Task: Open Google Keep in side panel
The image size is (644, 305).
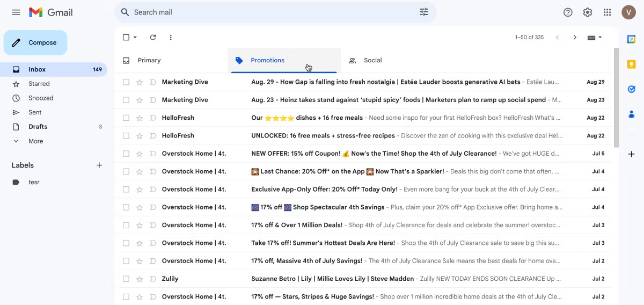Action: [x=631, y=64]
